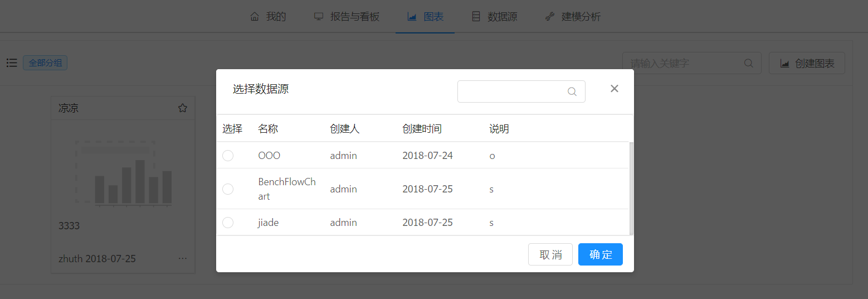Switch to the 我的 tab
Image resolution: width=868 pixels, height=299 pixels.
[x=268, y=17]
